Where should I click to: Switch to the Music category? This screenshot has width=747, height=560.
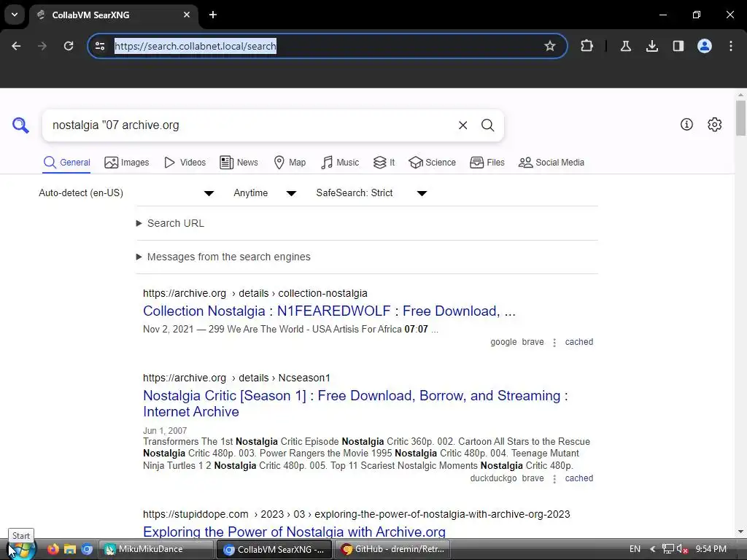tap(340, 163)
